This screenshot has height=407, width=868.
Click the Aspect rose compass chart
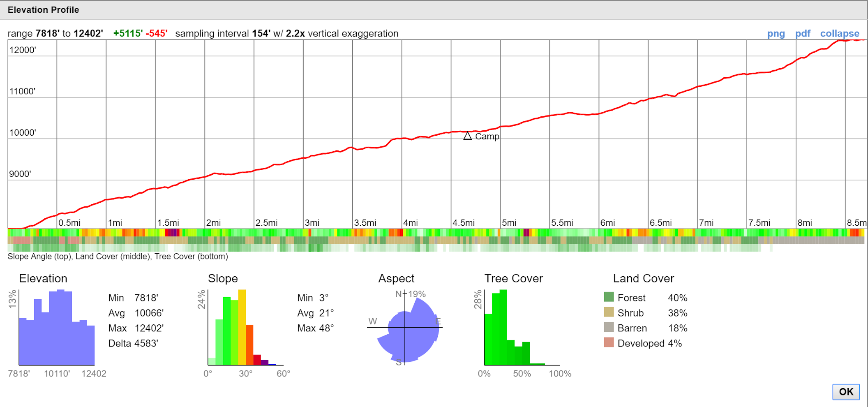coord(405,327)
